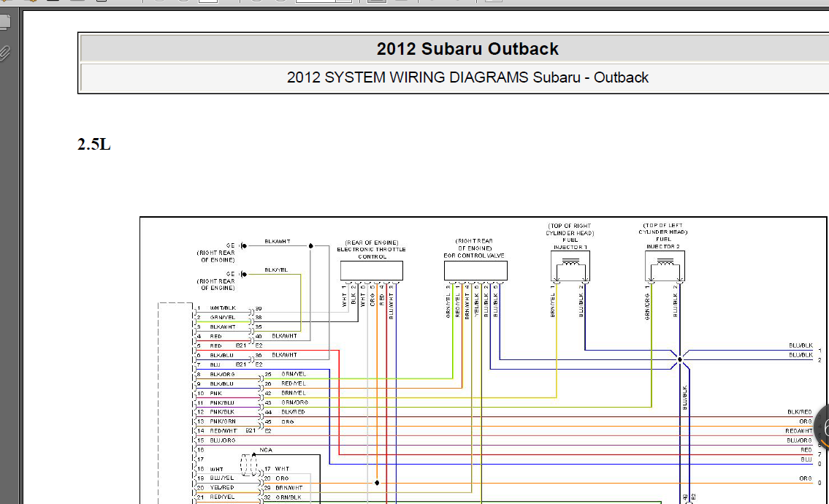Select the '2012 Subaru Outback' title text
The height and width of the screenshot is (504, 829).
(467, 49)
